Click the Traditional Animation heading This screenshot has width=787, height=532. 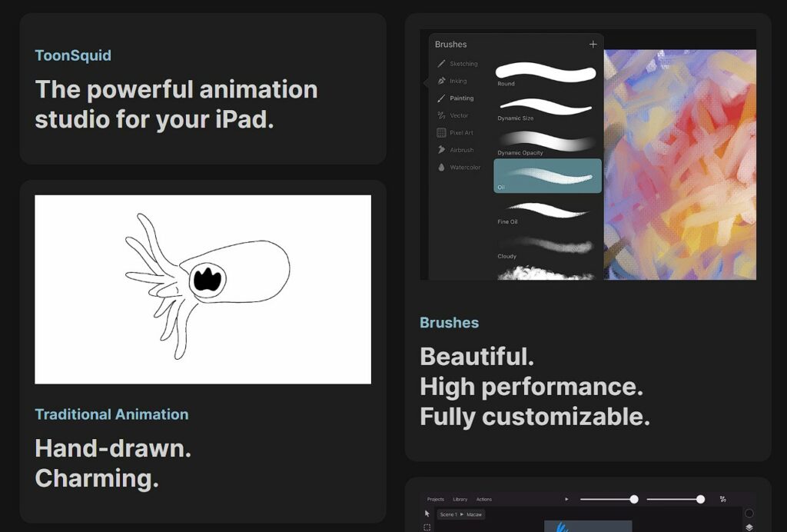point(111,414)
